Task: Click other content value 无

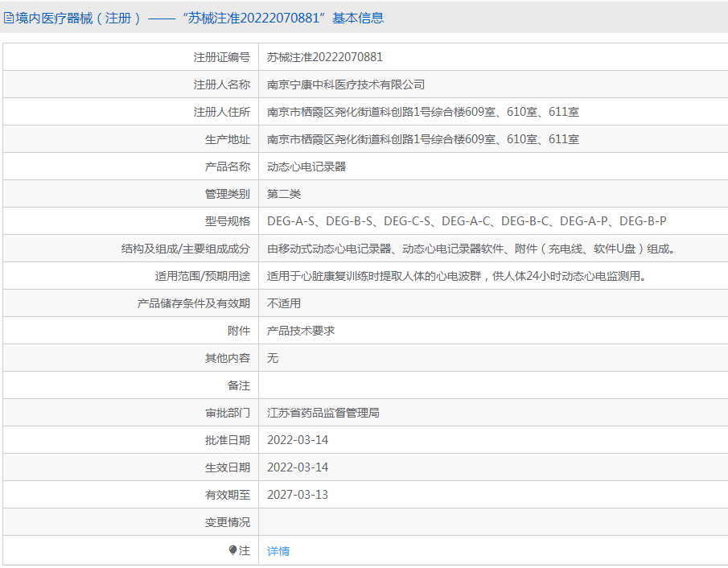Action: click(x=273, y=358)
